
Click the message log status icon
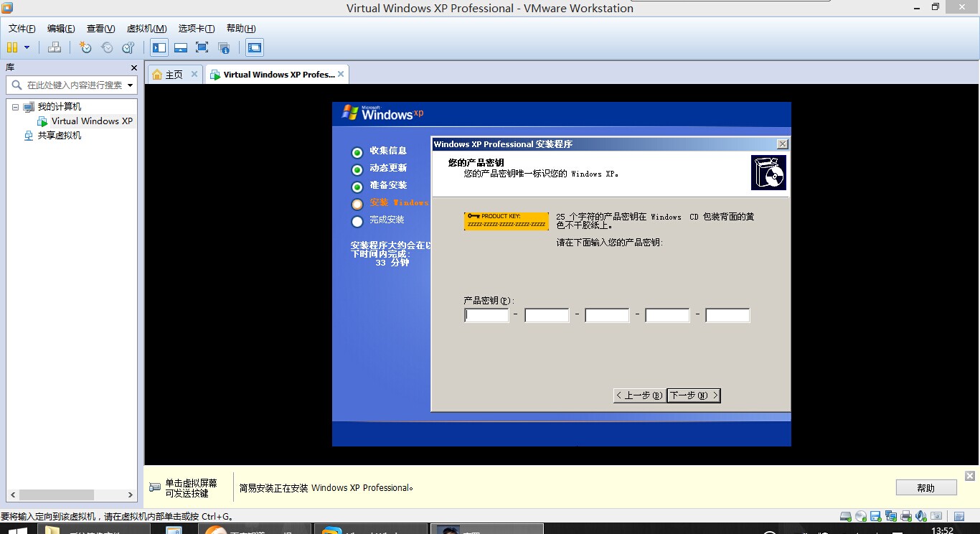[959, 516]
